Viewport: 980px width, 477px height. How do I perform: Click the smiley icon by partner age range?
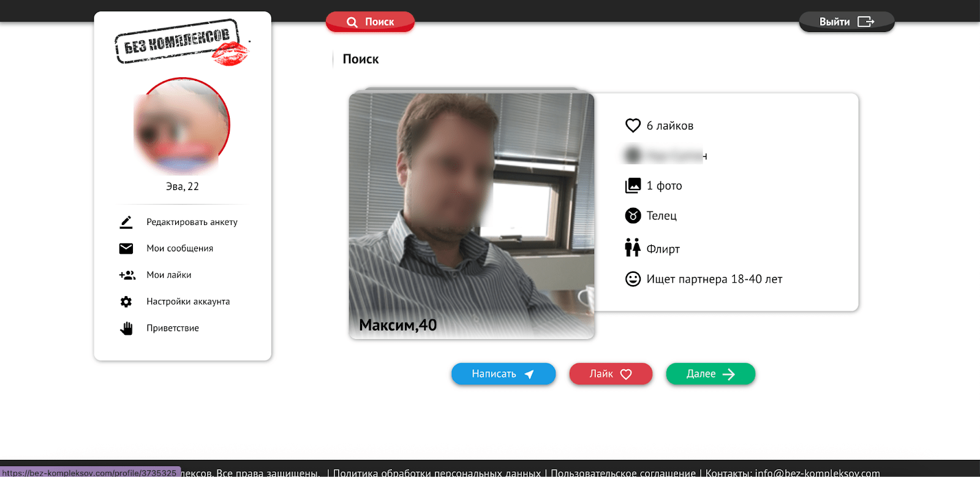[x=633, y=279]
